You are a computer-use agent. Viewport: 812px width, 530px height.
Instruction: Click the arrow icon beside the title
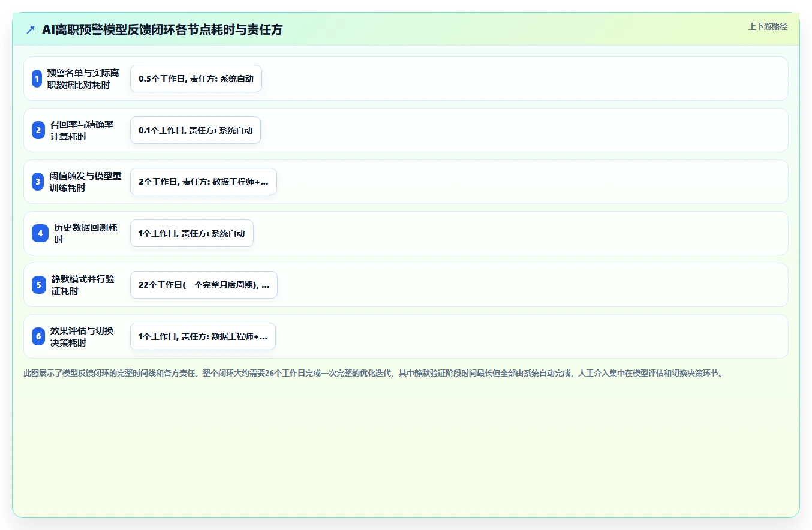(31, 29)
